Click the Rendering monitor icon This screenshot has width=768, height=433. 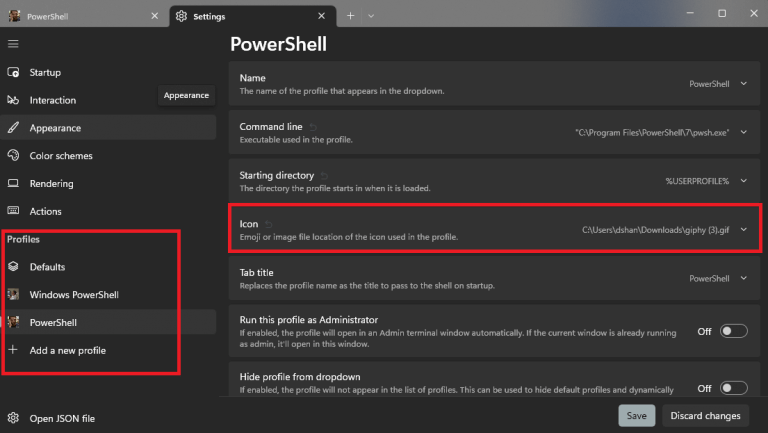point(13,183)
